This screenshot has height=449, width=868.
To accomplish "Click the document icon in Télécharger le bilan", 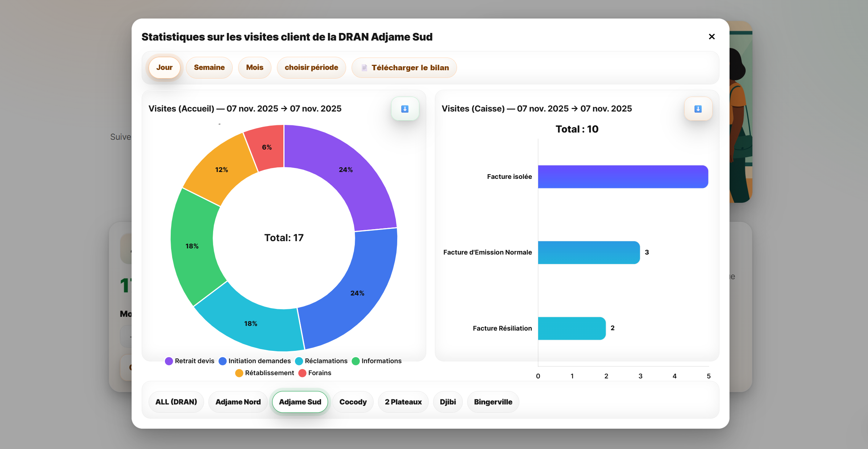I will tap(364, 68).
